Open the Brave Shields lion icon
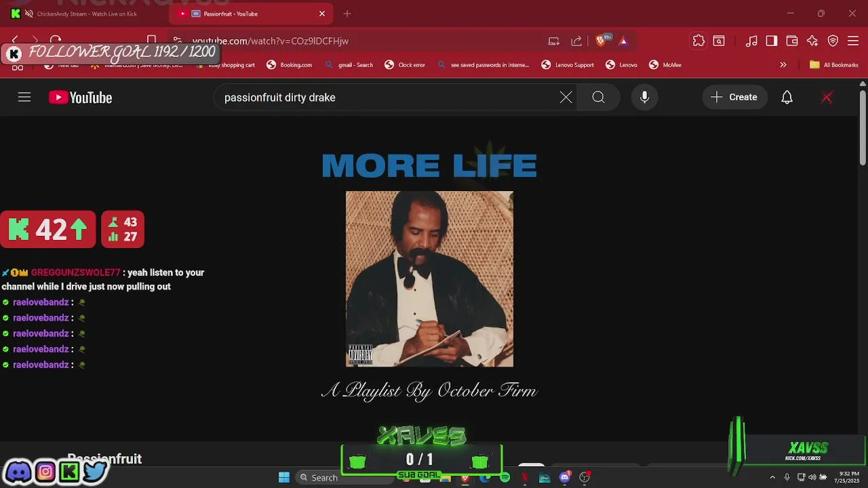This screenshot has height=488, width=868. coord(600,41)
